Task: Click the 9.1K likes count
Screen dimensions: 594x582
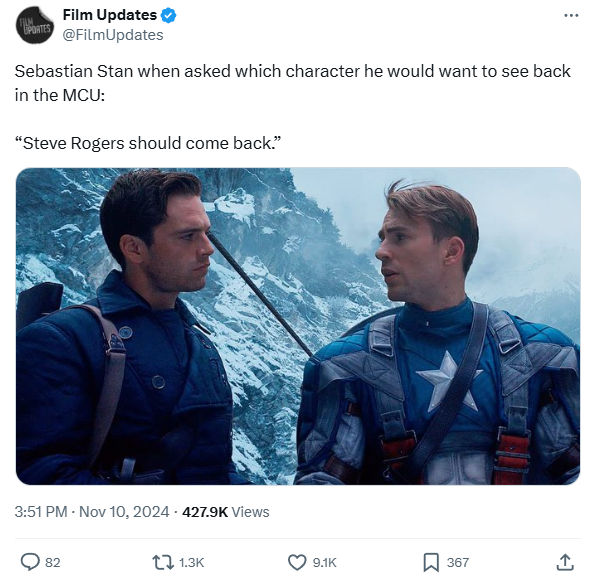Action: tap(325, 562)
